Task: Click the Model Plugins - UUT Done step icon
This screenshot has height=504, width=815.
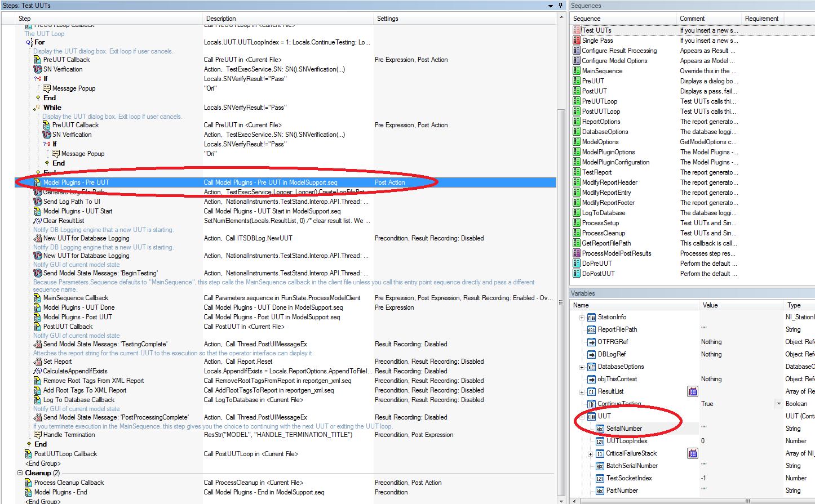Action: [x=38, y=307]
